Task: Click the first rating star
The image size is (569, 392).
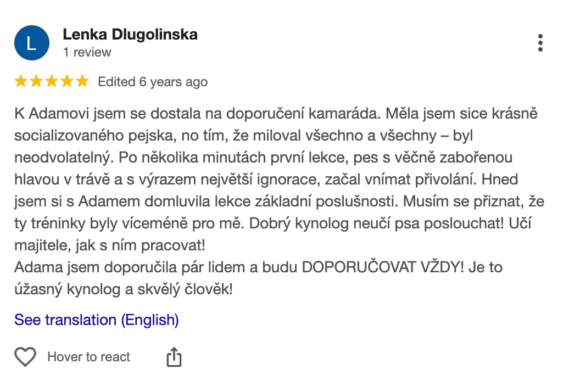Action: click(x=21, y=82)
